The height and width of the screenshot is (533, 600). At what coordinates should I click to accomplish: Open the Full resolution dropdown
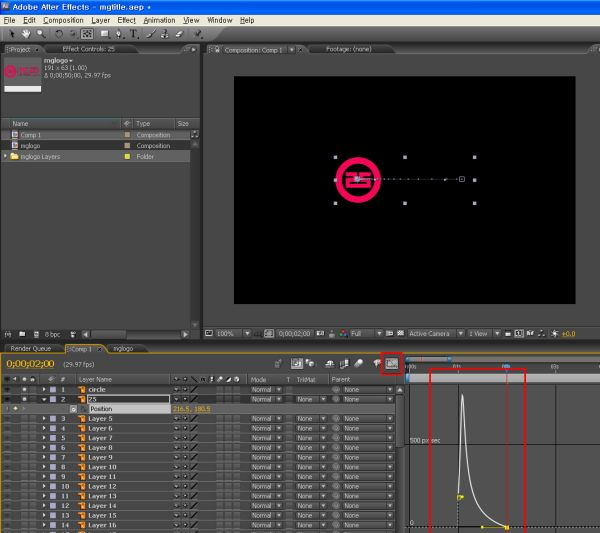pyautogui.click(x=366, y=334)
